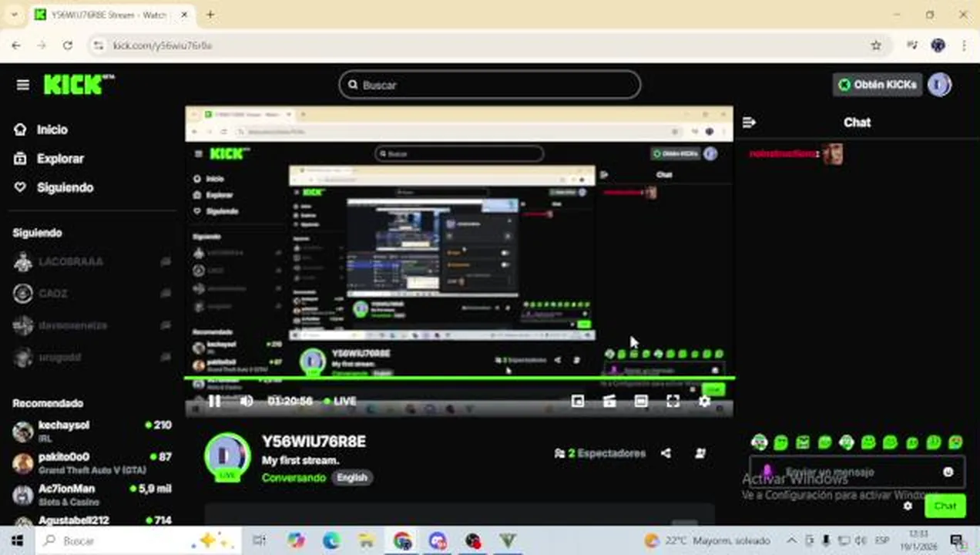Reload the Kick page
The height and width of the screenshot is (555, 980).
pos(68,45)
